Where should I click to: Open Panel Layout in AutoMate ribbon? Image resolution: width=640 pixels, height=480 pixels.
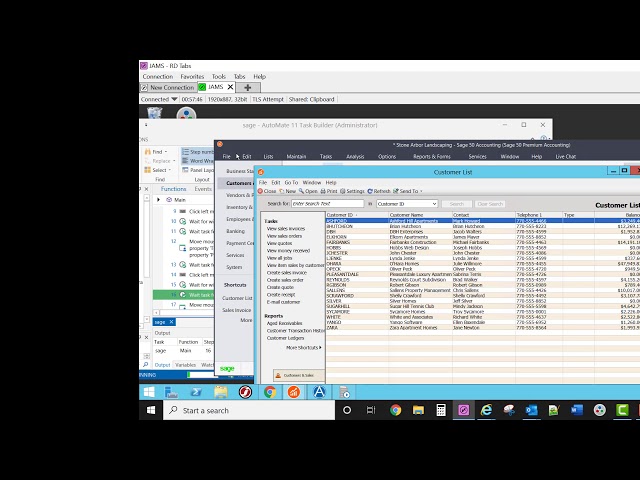click(x=198, y=170)
